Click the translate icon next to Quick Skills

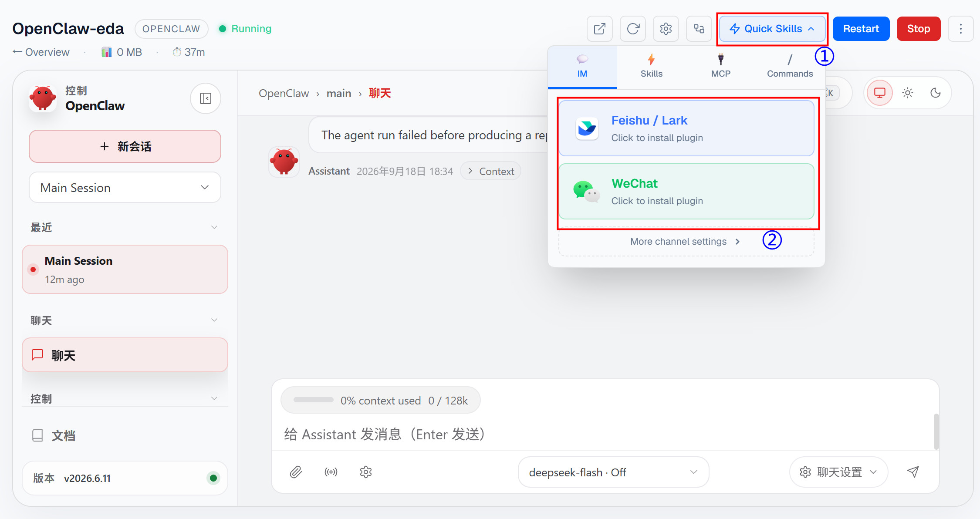tap(699, 29)
